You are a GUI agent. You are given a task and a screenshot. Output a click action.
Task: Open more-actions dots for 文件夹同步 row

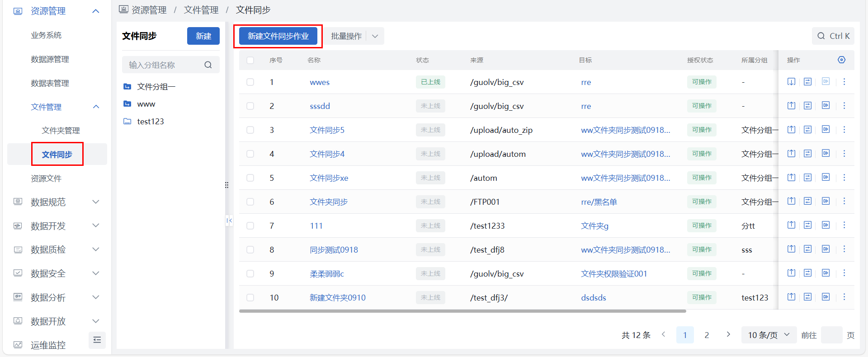click(844, 202)
